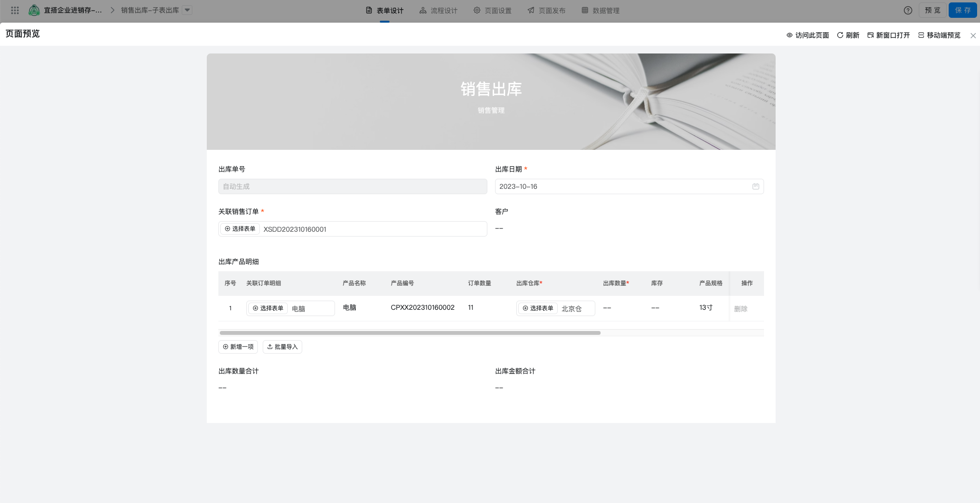Click the 13寸 product spec cell
The image size is (980, 503).
[706, 307]
